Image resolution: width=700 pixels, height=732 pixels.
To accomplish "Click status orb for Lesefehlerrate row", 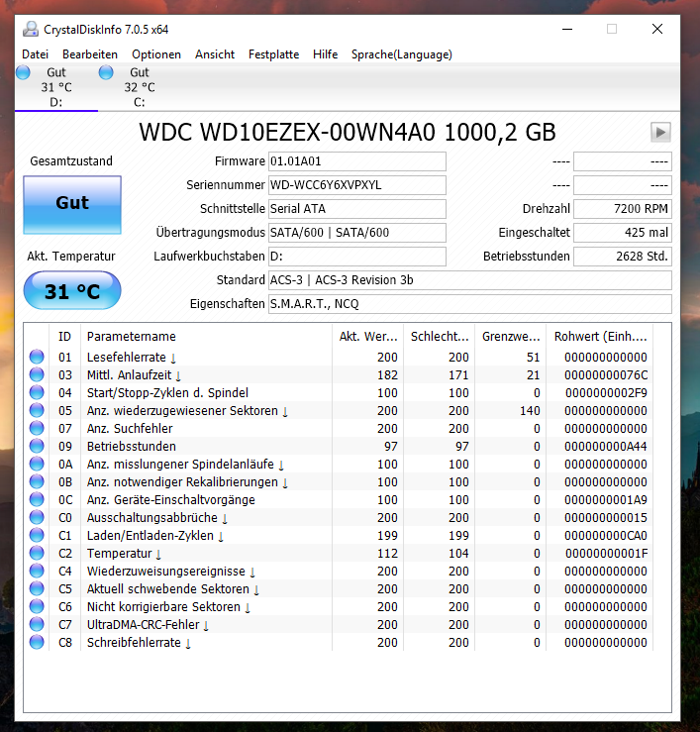I will coord(37,357).
